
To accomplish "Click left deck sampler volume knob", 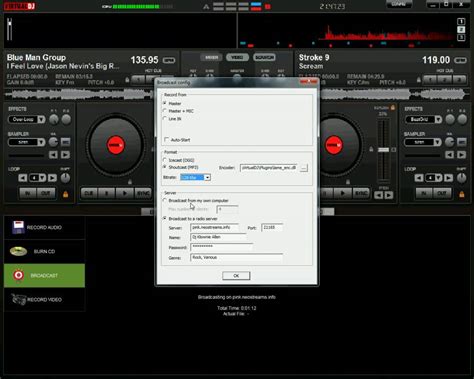I will coord(53,142).
